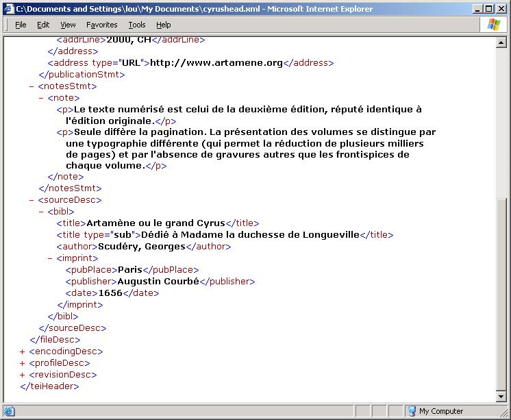Image resolution: width=511 pixels, height=420 pixels.
Task: Open the Help menu
Action: pos(163,25)
